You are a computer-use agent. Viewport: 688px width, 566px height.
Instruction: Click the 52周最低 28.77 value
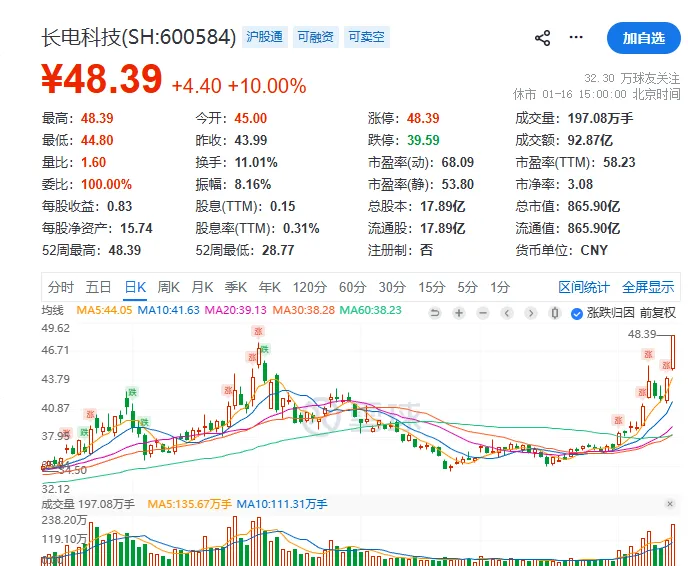278,250
